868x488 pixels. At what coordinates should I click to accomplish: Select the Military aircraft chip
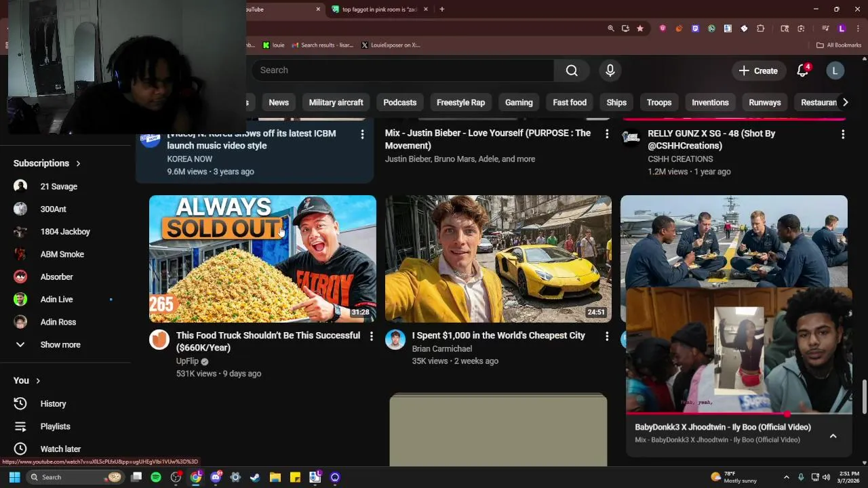coord(336,102)
